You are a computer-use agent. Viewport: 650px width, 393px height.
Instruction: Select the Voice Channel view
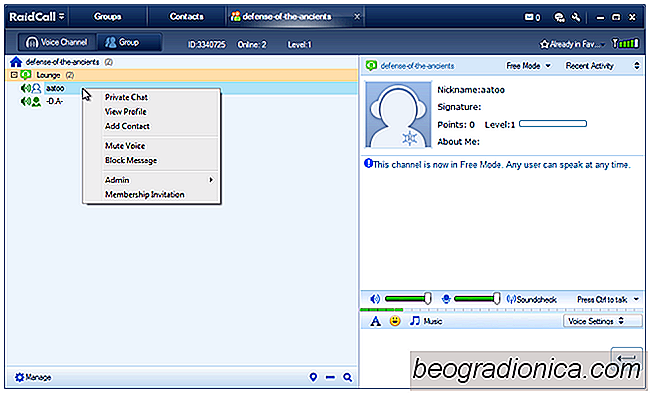click(57, 42)
